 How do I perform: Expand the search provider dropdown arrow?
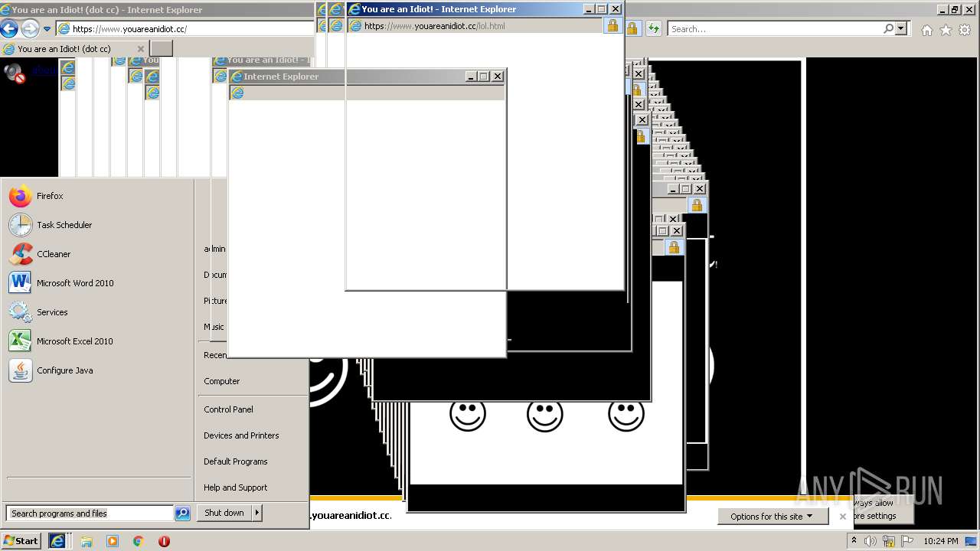(x=901, y=28)
